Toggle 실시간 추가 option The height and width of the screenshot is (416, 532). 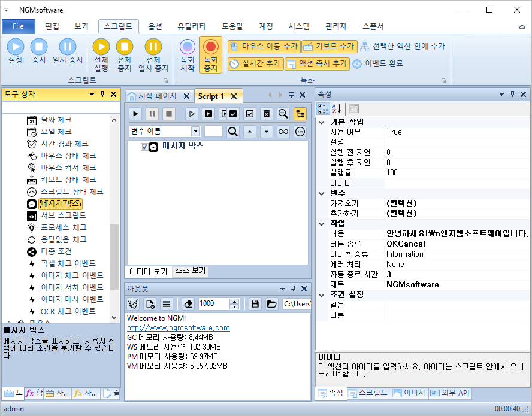click(255, 63)
